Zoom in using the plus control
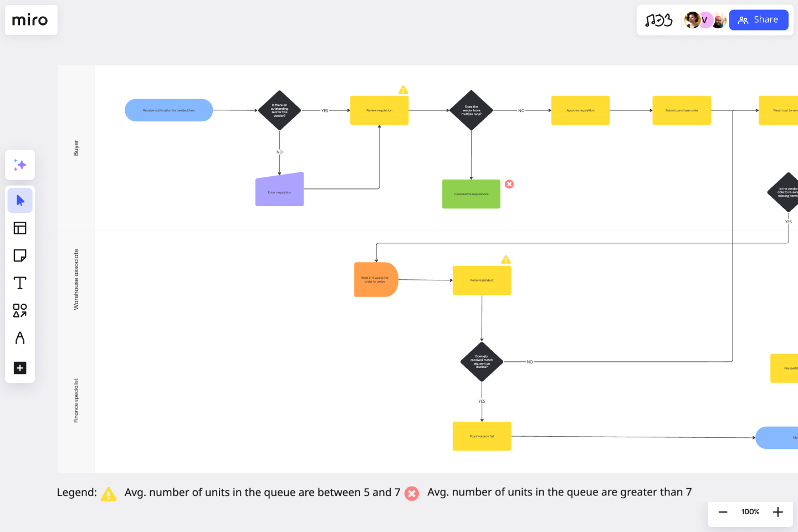 pos(777,512)
